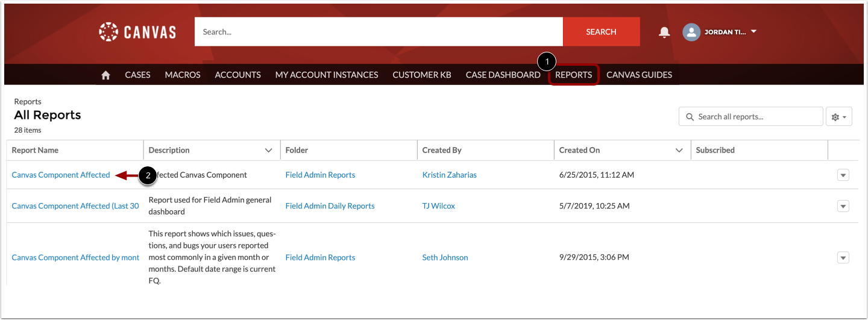Click the user avatar icon
The height and width of the screenshot is (320, 868).
point(691,32)
